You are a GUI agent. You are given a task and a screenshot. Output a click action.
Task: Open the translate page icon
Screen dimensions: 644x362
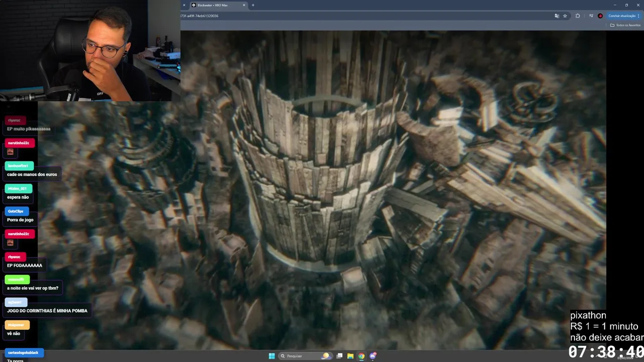tap(557, 16)
